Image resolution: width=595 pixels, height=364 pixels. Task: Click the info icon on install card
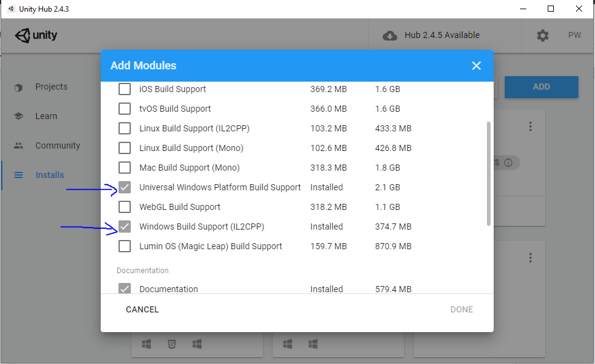[x=508, y=163]
